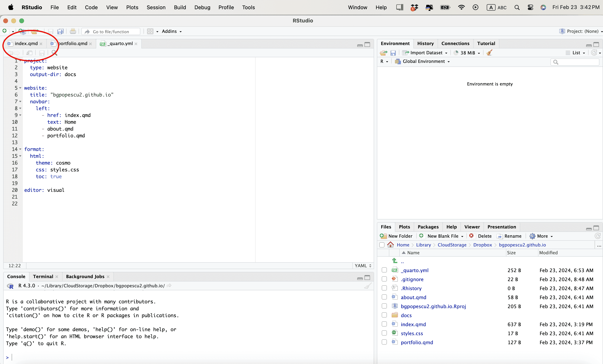This screenshot has height=364, width=603.
Task: Click the load workspace folder icon
Action: [383, 53]
